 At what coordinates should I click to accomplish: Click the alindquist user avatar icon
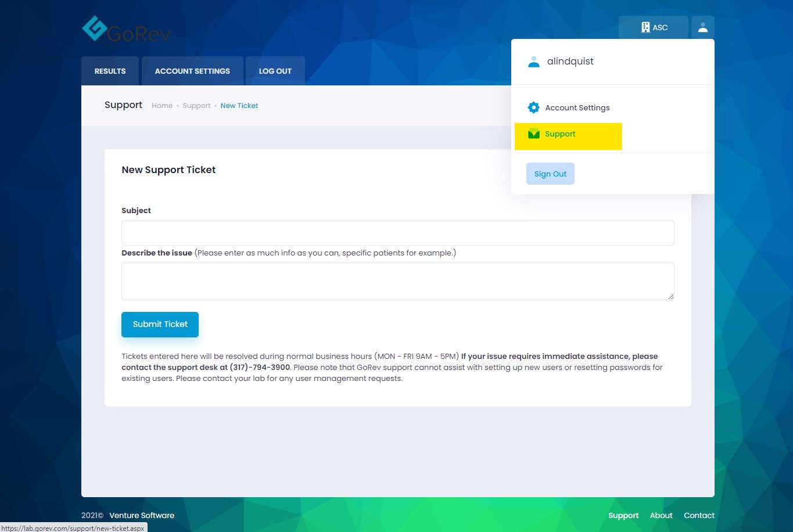coord(533,62)
